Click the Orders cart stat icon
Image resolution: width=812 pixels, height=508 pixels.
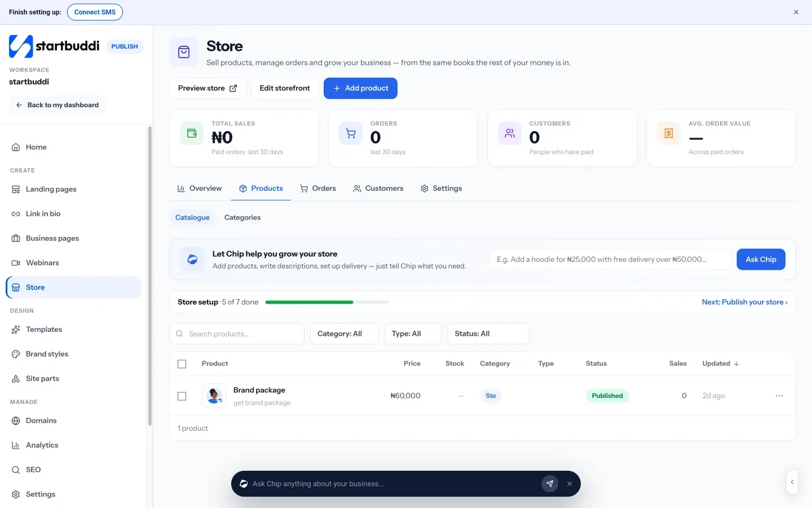coord(351,133)
